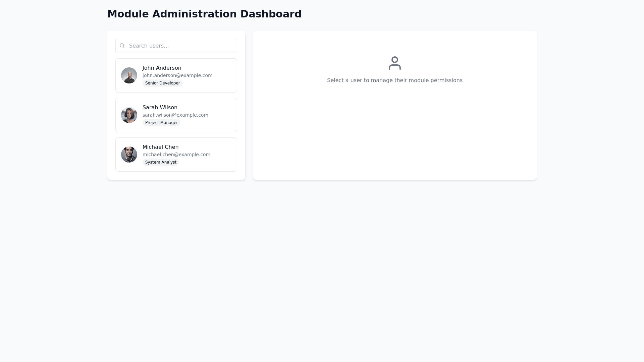Click the System Analyst role badge
This screenshot has height=362, width=644.
[x=161, y=162]
